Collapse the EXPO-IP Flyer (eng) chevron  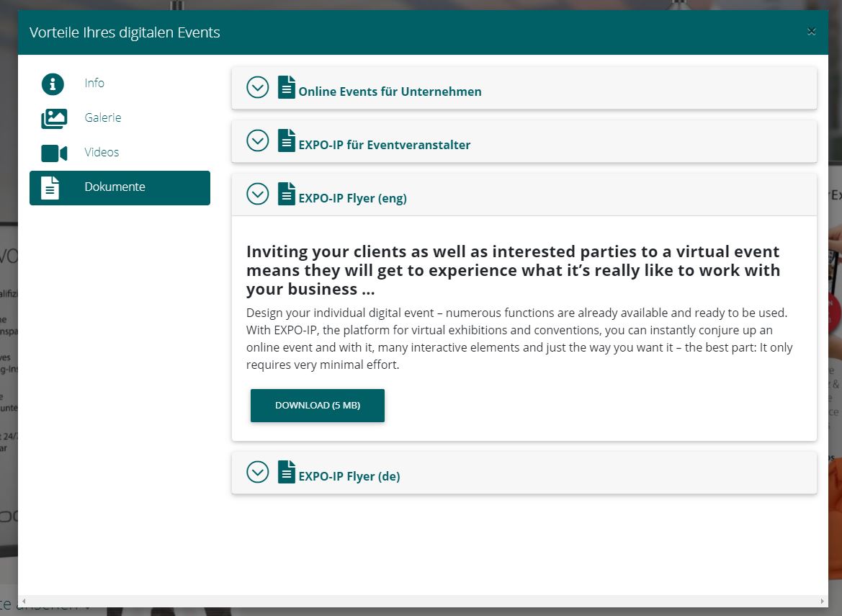258,194
